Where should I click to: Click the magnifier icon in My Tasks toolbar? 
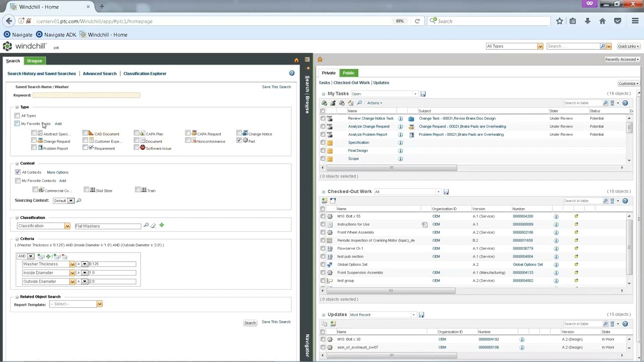click(x=359, y=103)
